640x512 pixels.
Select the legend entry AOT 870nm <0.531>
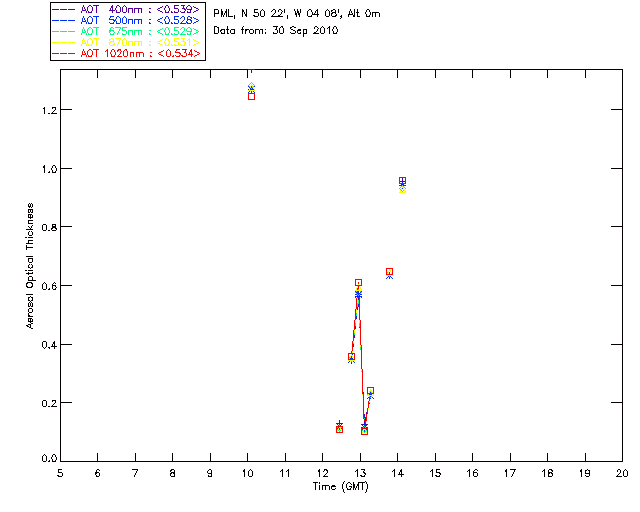pyautogui.click(x=126, y=42)
